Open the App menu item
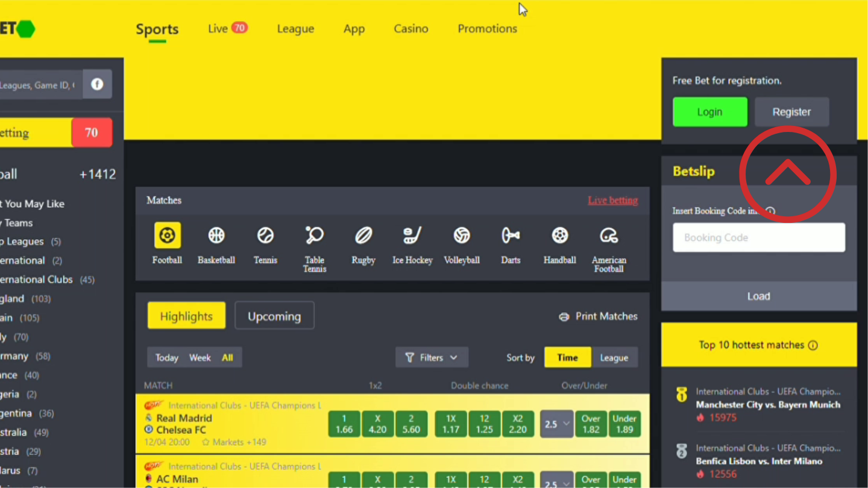 [354, 29]
